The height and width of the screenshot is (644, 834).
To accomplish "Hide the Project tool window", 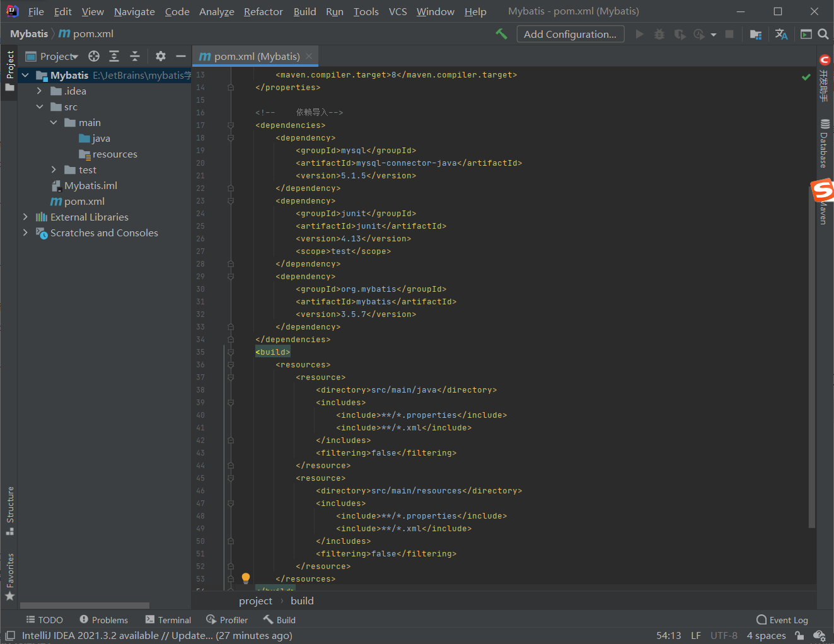I will coord(181,56).
